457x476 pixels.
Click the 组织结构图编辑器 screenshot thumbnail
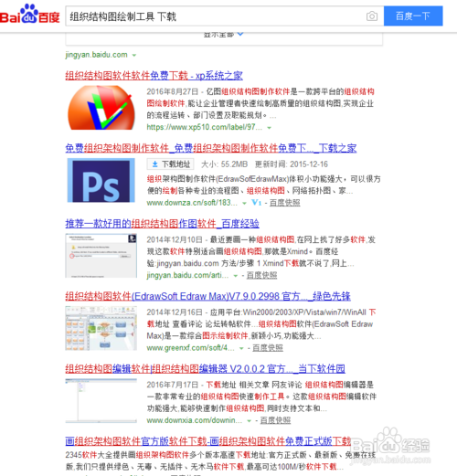(101, 401)
